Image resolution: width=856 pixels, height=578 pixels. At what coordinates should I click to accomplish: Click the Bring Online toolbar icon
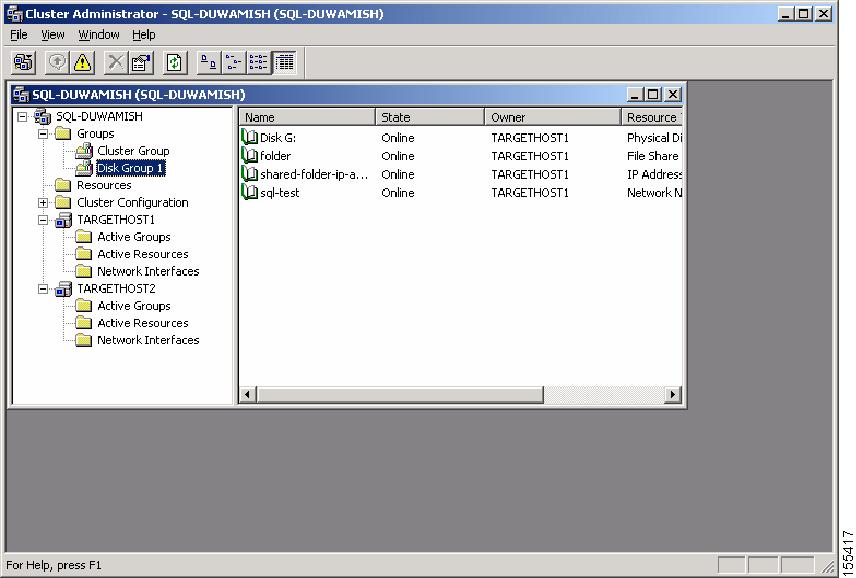click(x=57, y=62)
